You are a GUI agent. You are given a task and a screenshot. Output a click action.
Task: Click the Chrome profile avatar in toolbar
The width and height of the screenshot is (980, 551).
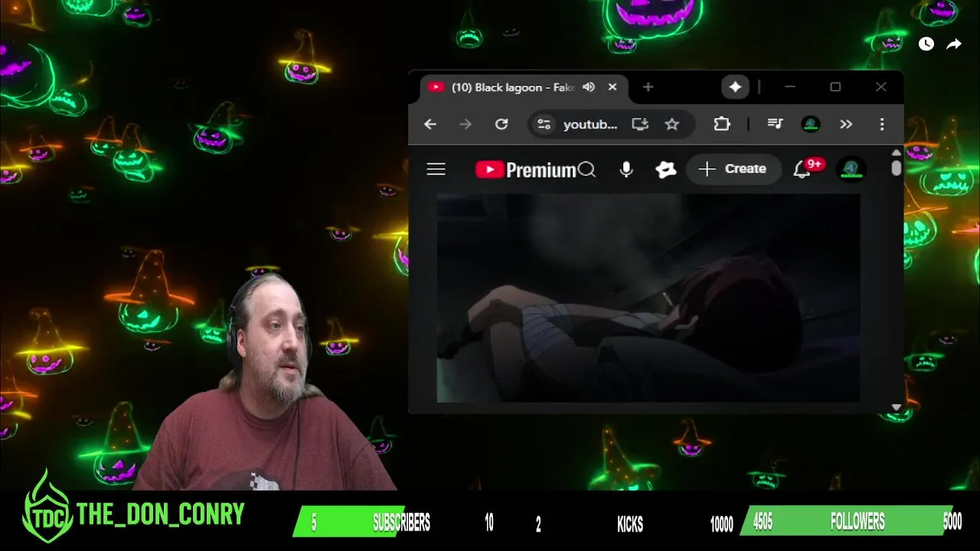point(810,124)
